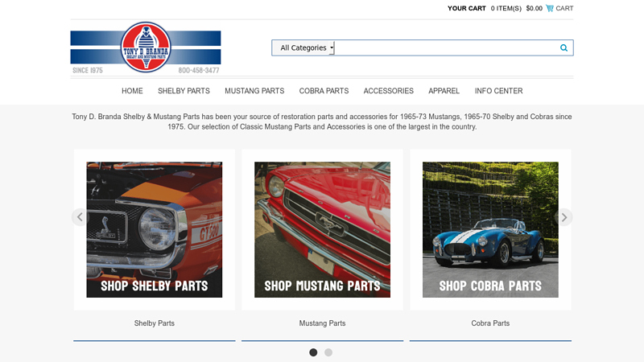Open INFO CENTER menu

[498, 91]
